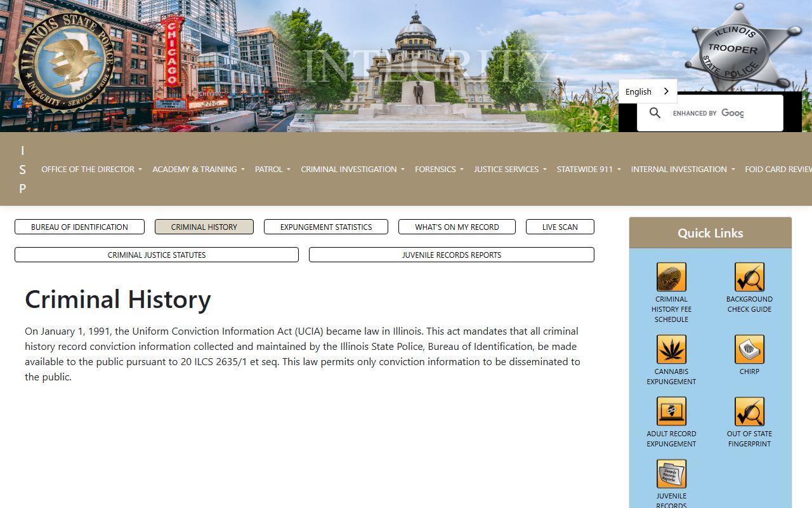
Task: Expand the Forensics navigation menu
Action: [439, 170]
